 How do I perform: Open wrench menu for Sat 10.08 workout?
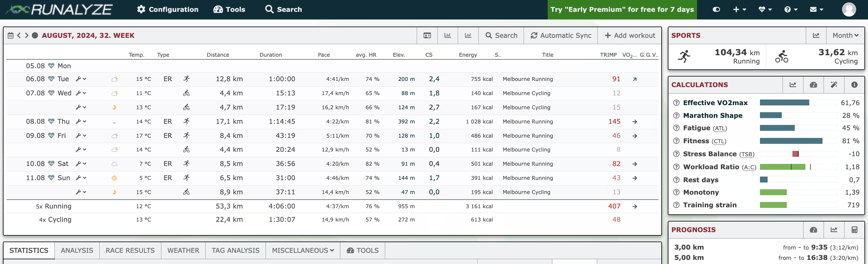point(81,164)
